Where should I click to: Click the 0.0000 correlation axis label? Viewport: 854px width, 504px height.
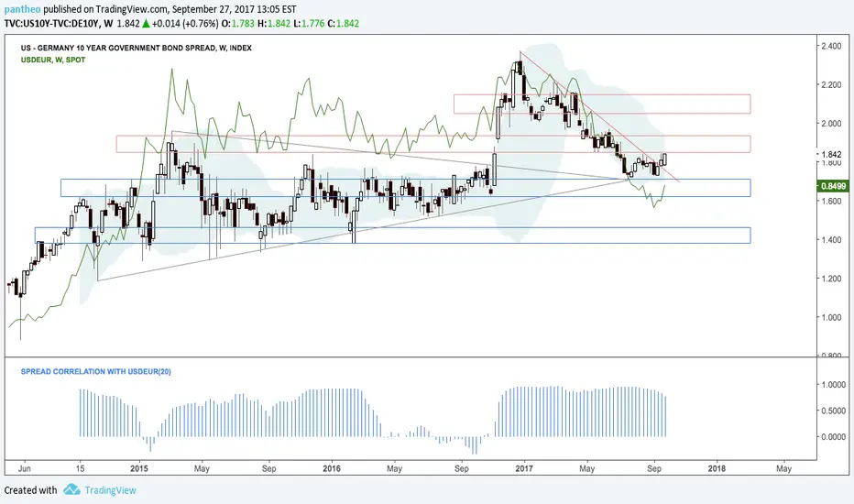pyautogui.click(x=834, y=437)
